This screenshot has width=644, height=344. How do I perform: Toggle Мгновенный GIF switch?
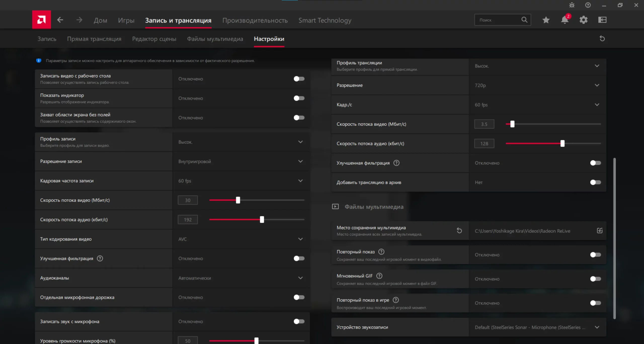(595, 279)
